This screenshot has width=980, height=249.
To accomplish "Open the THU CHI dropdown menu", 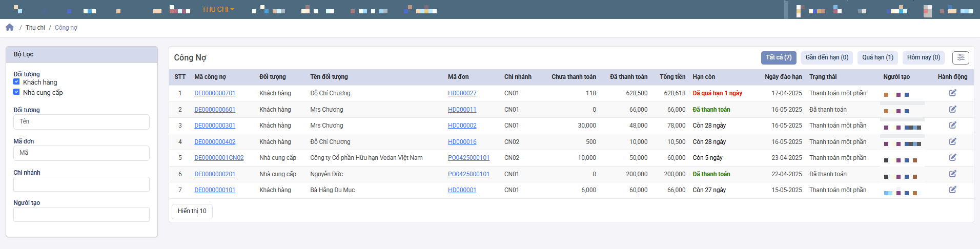I will (218, 9).
